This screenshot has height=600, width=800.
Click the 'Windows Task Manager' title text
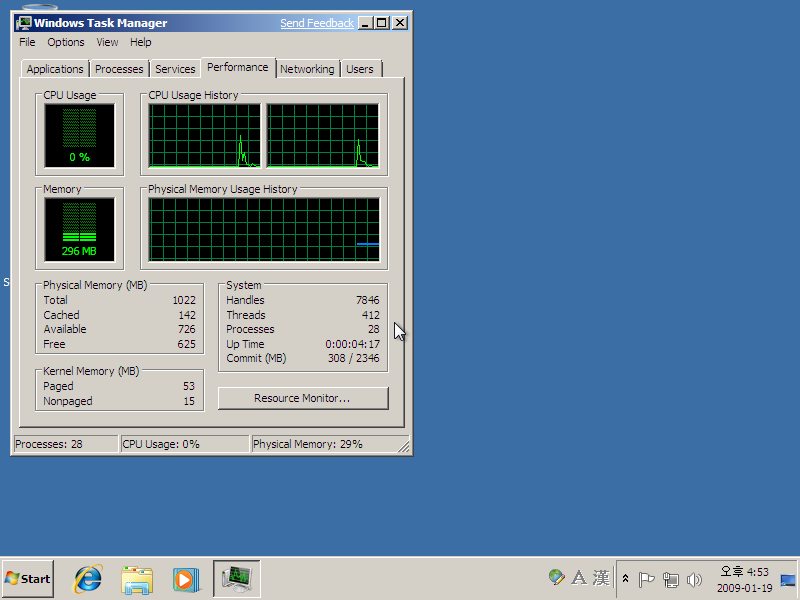(x=101, y=23)
